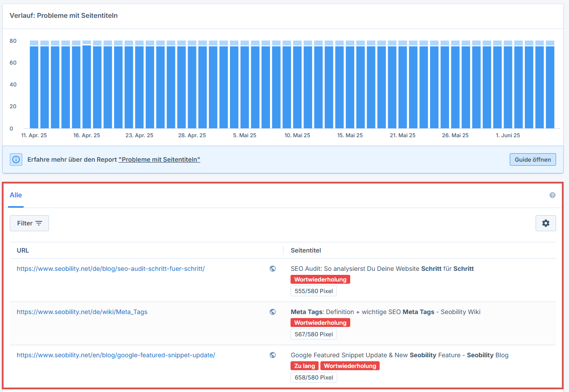Click the info icon beside Erfahre mehr
The width and height of the screenshot is (569, 392).
[16, 159]
